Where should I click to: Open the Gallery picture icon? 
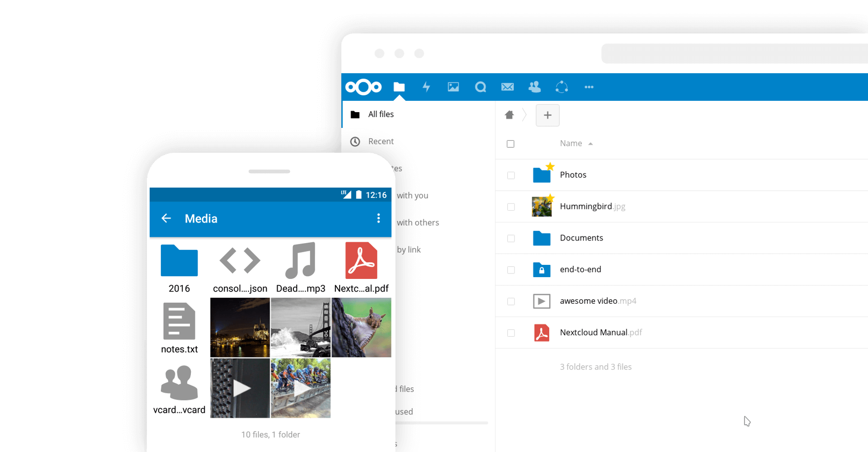coord(453,87)
